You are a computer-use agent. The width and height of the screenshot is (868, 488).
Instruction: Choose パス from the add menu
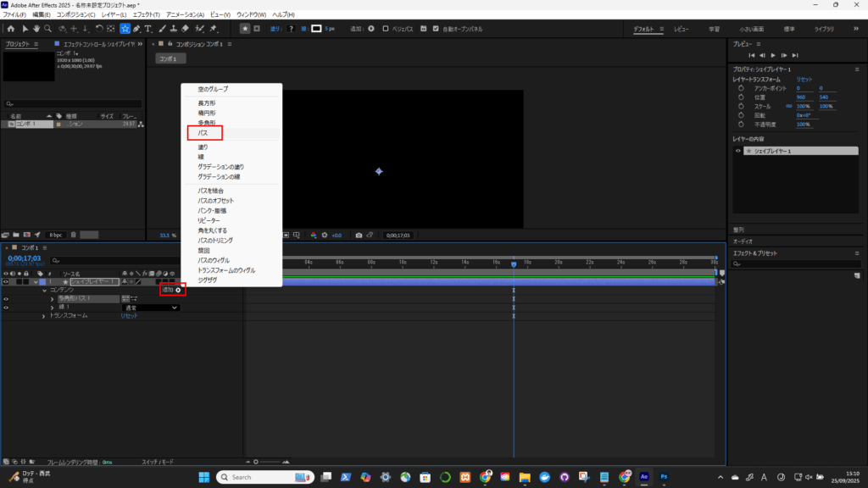pos(203,133)
